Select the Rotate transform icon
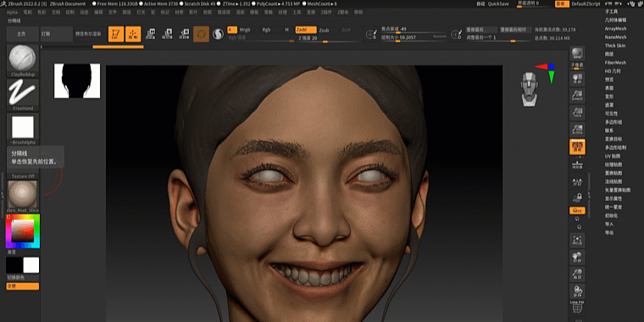644x322 pixels. click(x=184, y=34)
